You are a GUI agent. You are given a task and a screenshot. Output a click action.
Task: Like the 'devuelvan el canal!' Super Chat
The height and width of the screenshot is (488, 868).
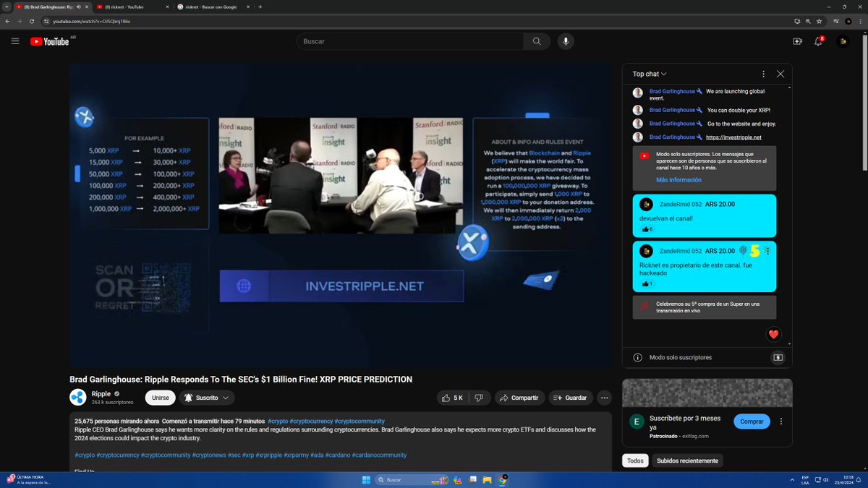[646, 229]
